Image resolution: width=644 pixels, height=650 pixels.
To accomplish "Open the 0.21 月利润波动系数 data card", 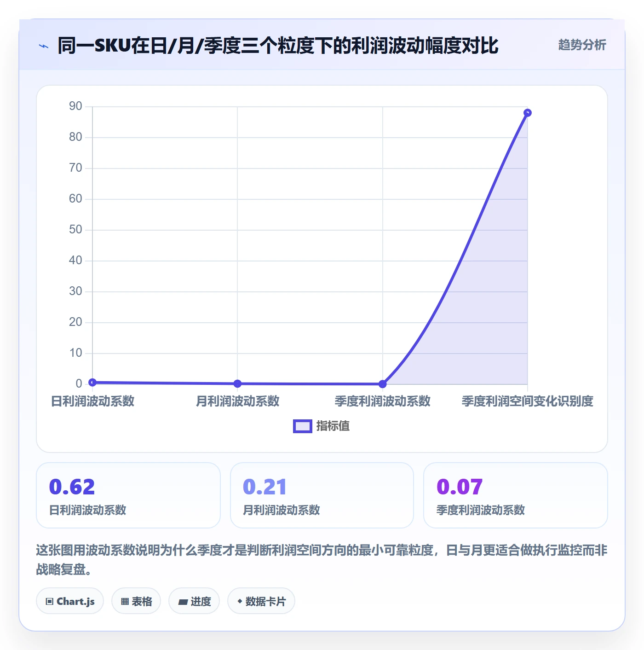I will [x=322, y=495].
